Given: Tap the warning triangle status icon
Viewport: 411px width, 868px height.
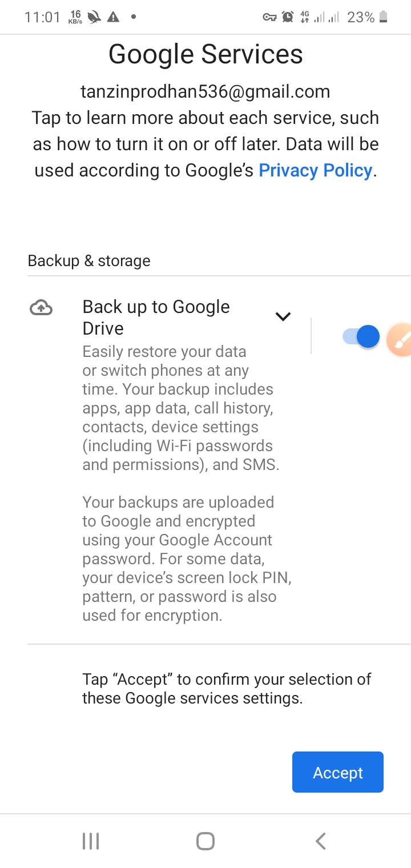Looking at the screenshot, I should [x=113, y=17].
